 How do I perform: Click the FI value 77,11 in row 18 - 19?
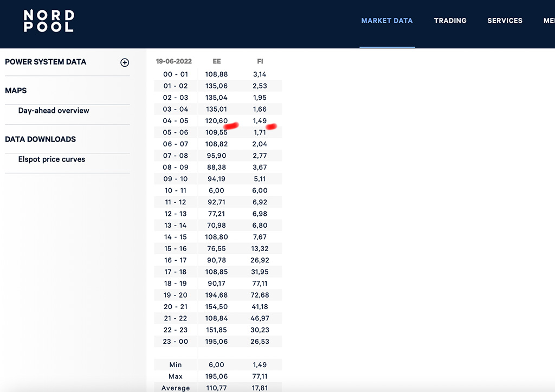coord(260,283)
